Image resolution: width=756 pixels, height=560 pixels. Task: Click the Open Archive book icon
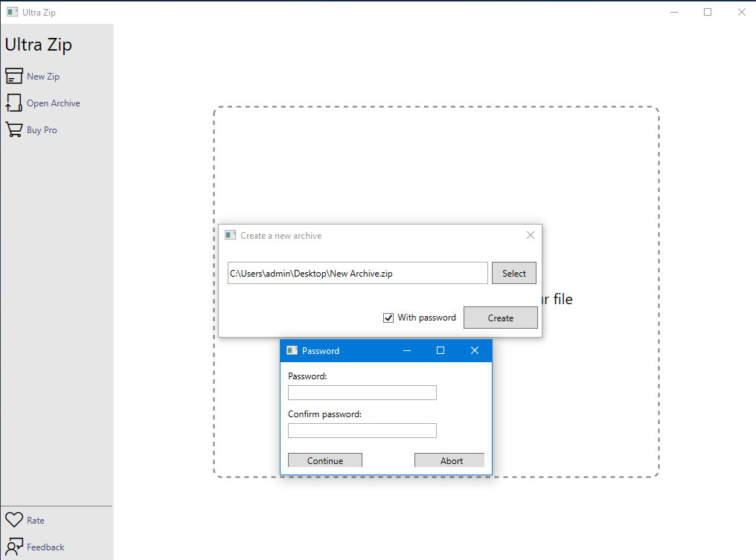pos(13,103)
